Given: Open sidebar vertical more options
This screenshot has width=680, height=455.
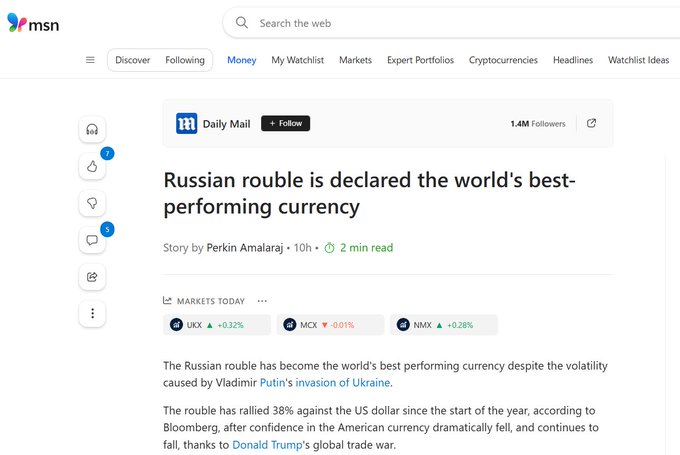Looking at the screenshot, I should [x=92, y=313].
